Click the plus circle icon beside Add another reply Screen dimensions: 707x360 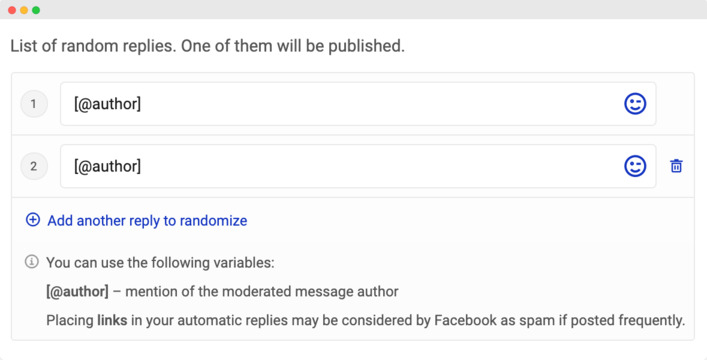point(32,220)
